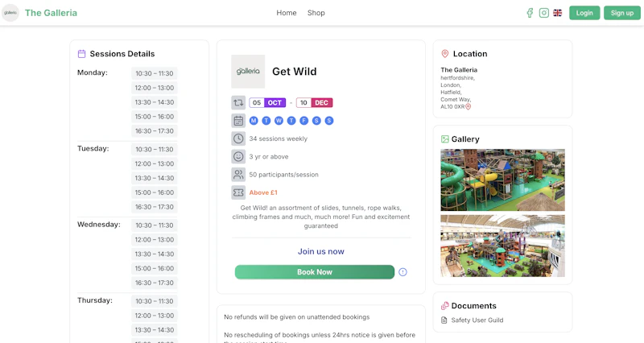This screenshot has height=343, width=644.
Task: Click the info icon beside Book Now
Action: [x=403, y=272]
